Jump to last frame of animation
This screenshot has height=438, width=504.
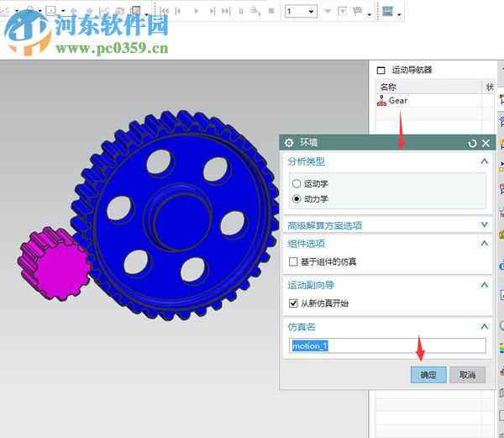coord(226,11)
